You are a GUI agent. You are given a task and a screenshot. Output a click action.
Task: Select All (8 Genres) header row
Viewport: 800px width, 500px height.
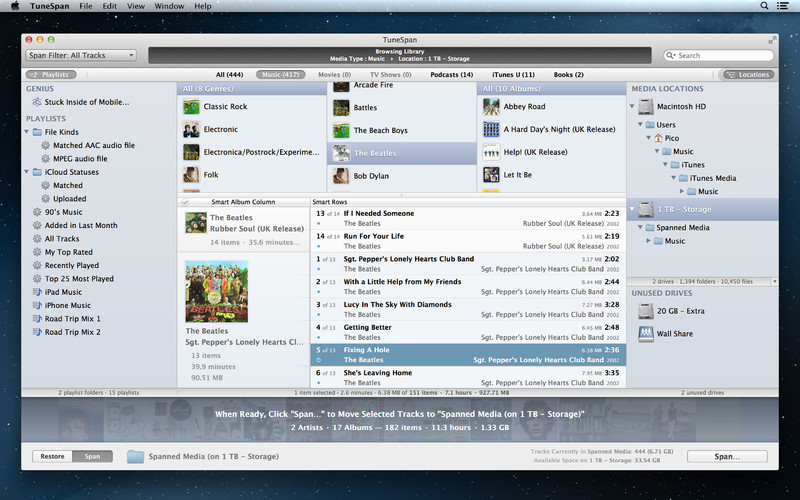pyautogui.click(x=252, y=89)
